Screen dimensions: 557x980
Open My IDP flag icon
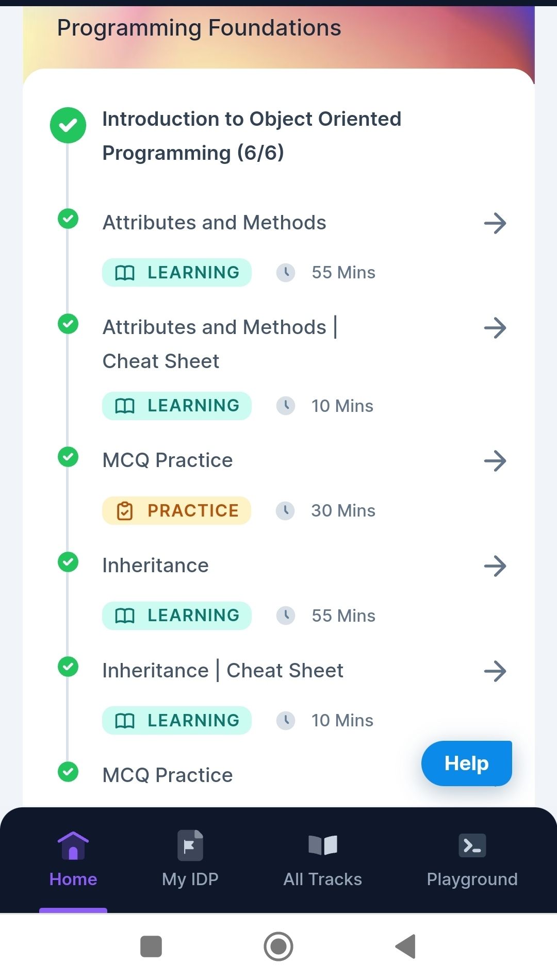pos(190,845)
